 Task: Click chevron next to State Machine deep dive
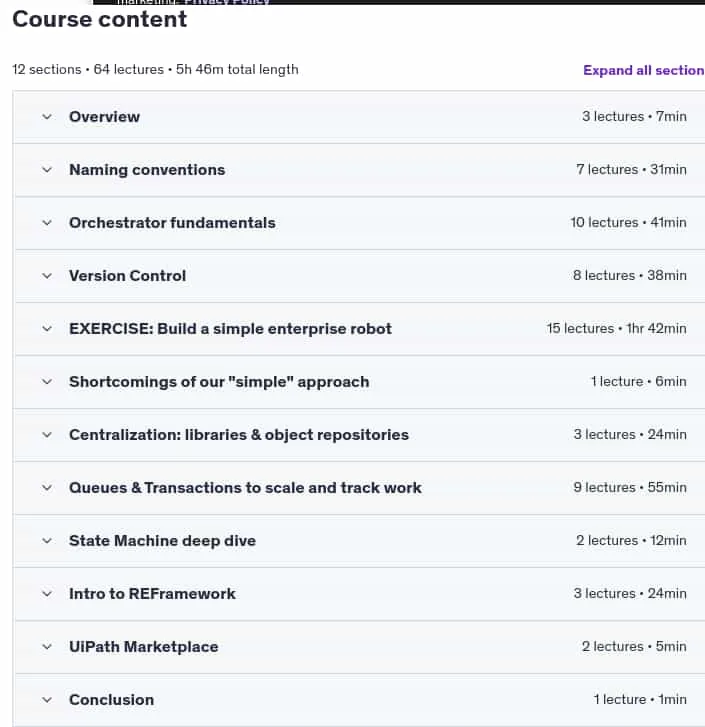click(x=47, y=541)
